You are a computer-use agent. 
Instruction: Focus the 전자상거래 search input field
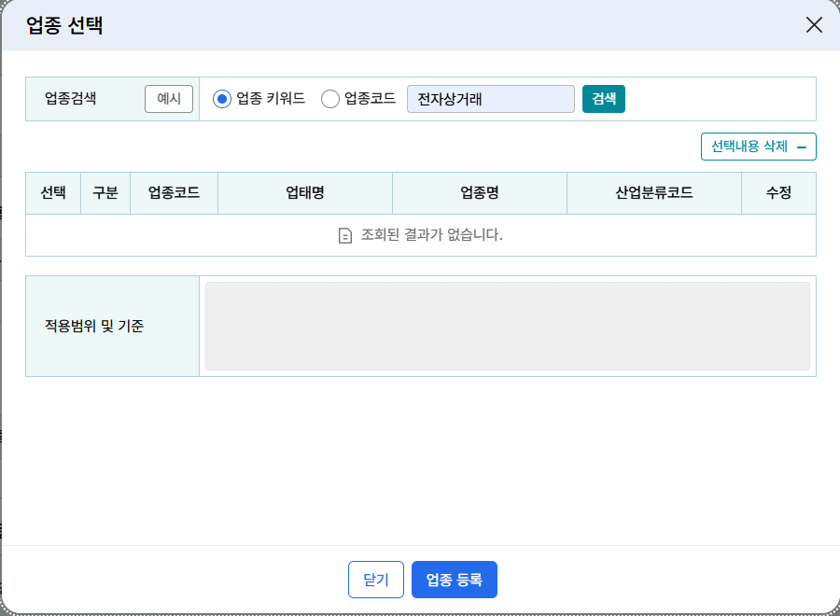click(491, 99)
